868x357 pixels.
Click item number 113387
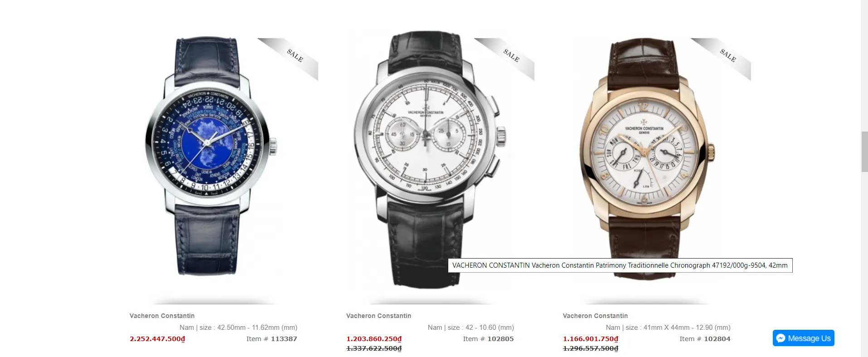(x=284, y=339)
